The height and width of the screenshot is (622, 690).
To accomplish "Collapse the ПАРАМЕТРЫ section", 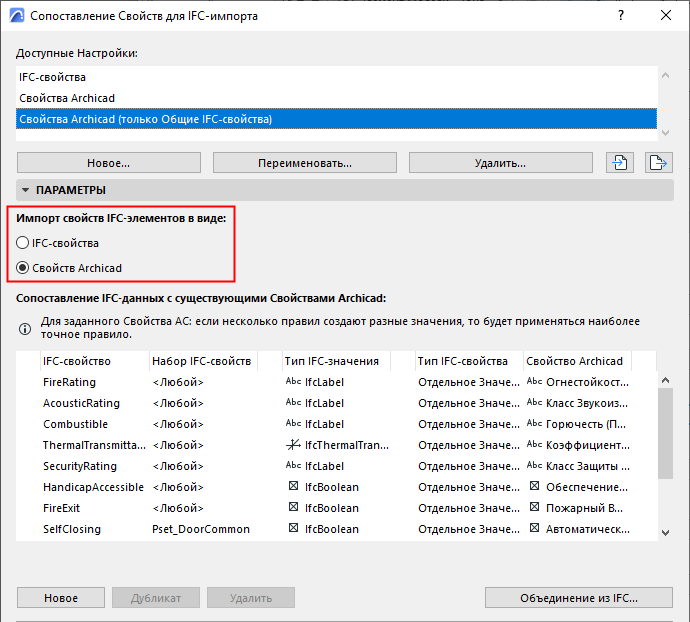I will [x=25, y=190].
